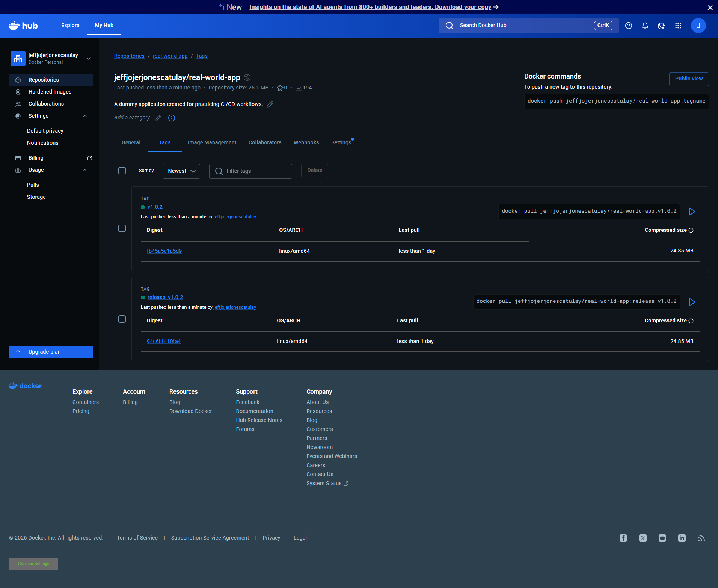Screen dimensions: 718x588
Task: Click the search magnifier icon
Action: 450,26
